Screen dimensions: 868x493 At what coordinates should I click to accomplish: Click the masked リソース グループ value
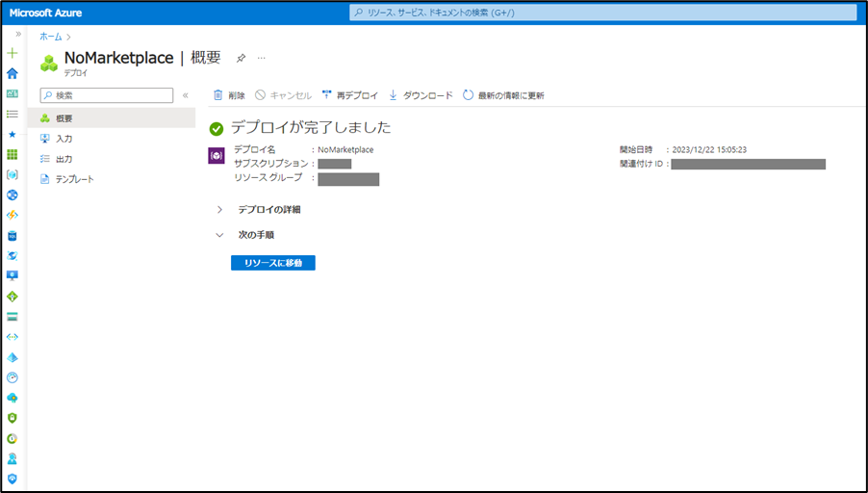point(348,179)
